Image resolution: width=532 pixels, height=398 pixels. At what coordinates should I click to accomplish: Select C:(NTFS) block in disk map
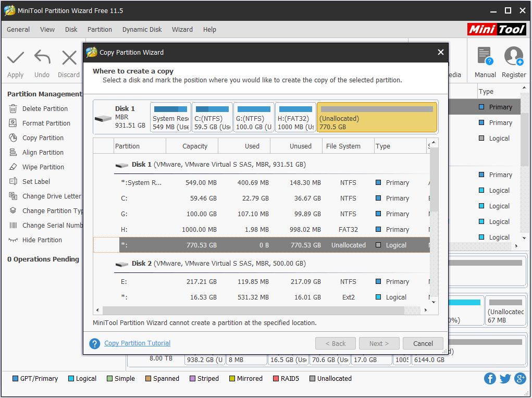[x=212, y=117]
